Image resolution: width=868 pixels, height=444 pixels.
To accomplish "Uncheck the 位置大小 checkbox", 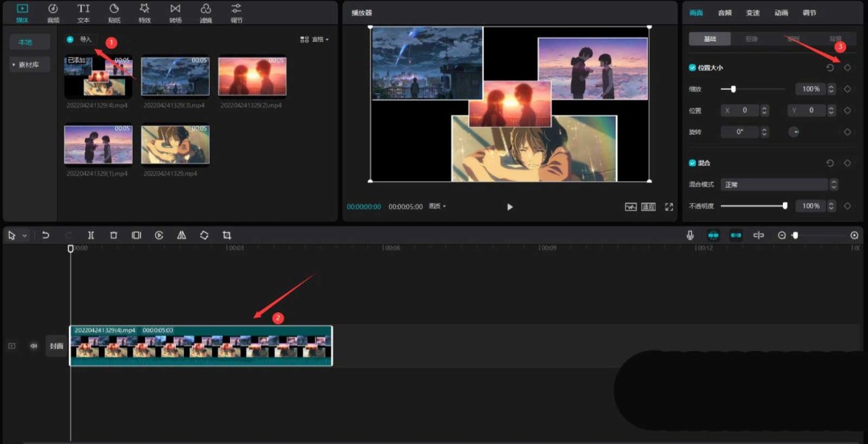I will tap(693, 67).
